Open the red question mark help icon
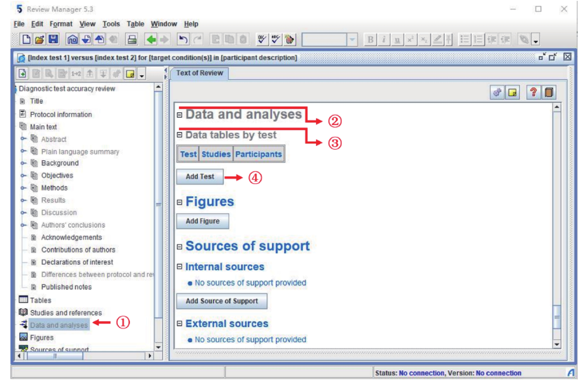The width and height of the screenshot is (588, 380). coord(533,93)
